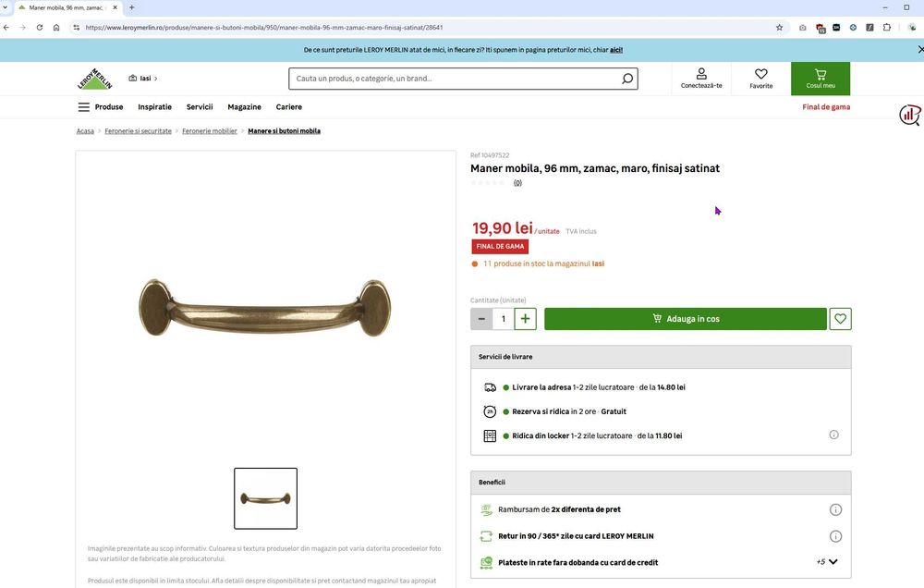Show info for Ridica din locker
The image size is (924, 588).
click(833, 435)
